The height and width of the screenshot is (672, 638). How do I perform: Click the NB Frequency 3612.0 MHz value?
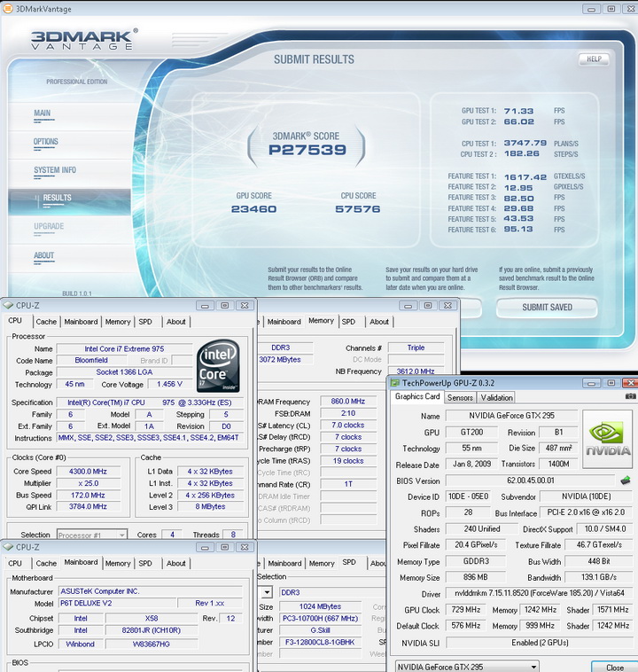pyautogui.click(x=416, y=371)
